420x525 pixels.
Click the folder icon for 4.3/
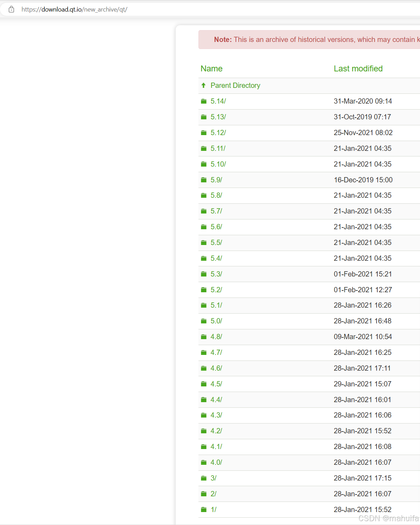[x=204, y=415]
